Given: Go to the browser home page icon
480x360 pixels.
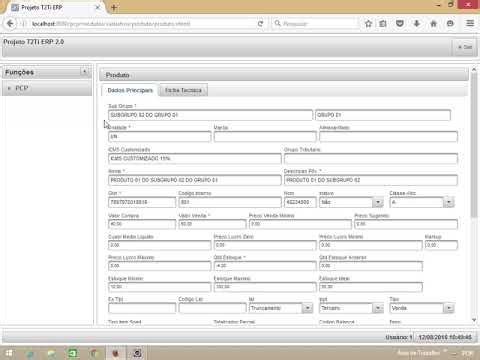Looking at the screenshot, I should (x=433, y=24).
